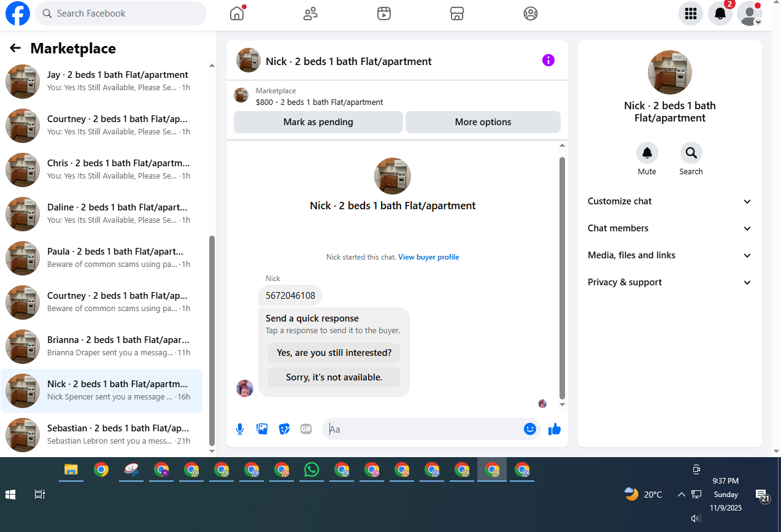This screenshot has width=781, height=532.
Task: Open the Friends icon in top navigation
Action: coord(310,13)
